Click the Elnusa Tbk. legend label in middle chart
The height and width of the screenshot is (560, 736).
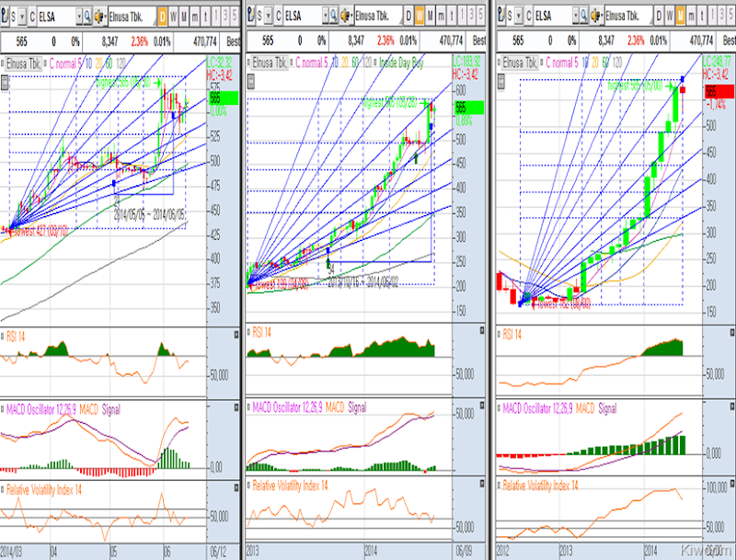pos(272,63)
